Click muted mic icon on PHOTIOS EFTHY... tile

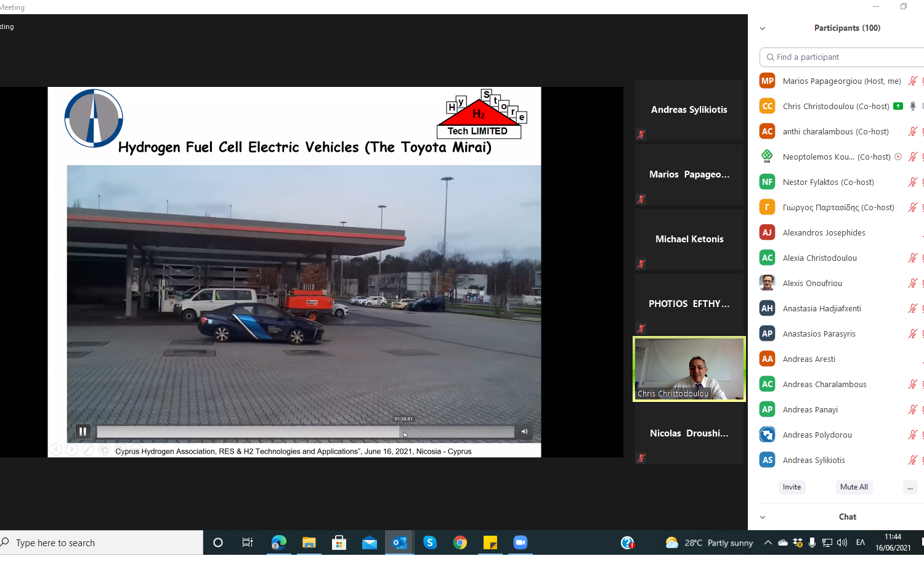coord(641,329)
